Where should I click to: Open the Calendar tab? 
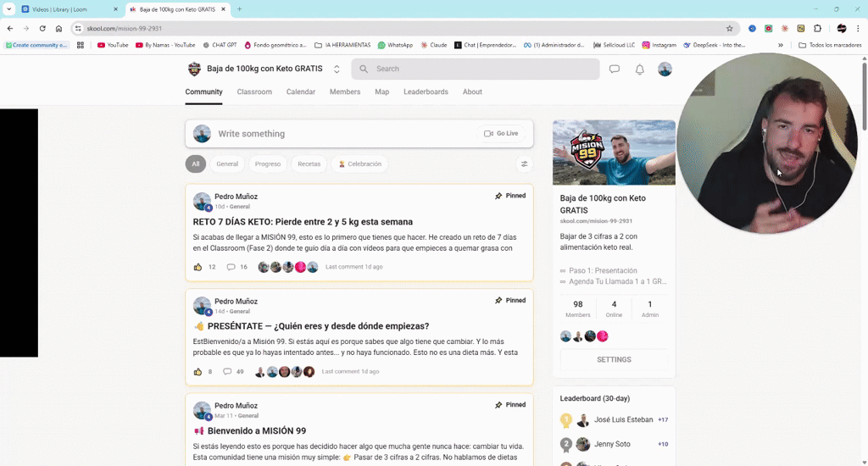pyautogui.click(x=301, y=92)
